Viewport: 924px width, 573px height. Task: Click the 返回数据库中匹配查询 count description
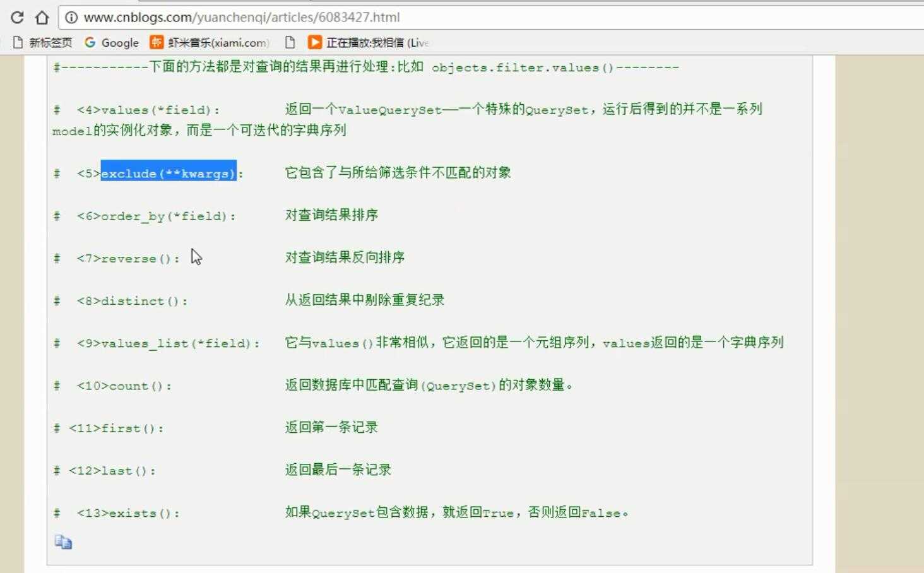pos(429,385)
